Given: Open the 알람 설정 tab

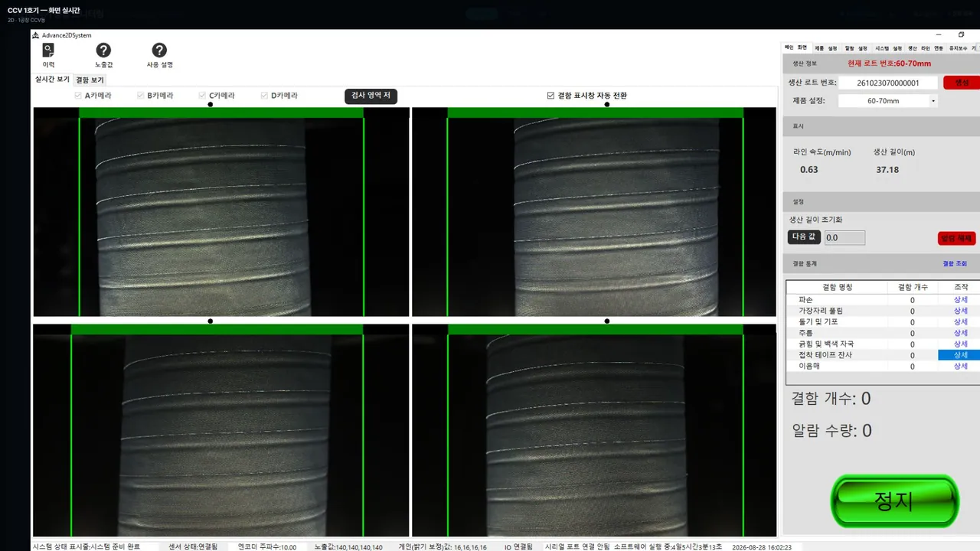Looking at the screenshot, I should 856,47.
